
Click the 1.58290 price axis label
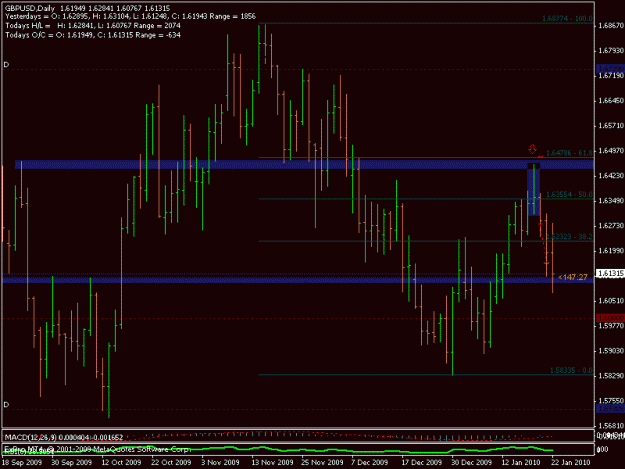point(611,376)
